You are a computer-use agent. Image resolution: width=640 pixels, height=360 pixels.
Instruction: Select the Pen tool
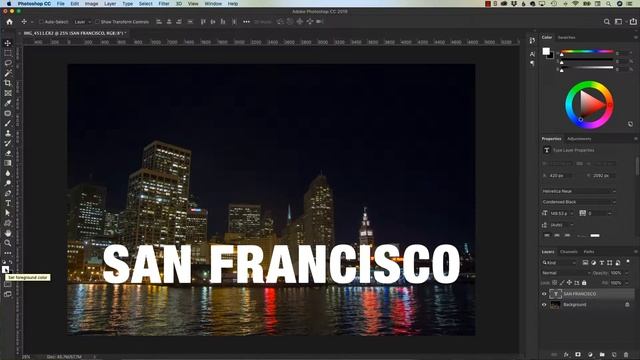pyautogui.click(x=8, y=193)
